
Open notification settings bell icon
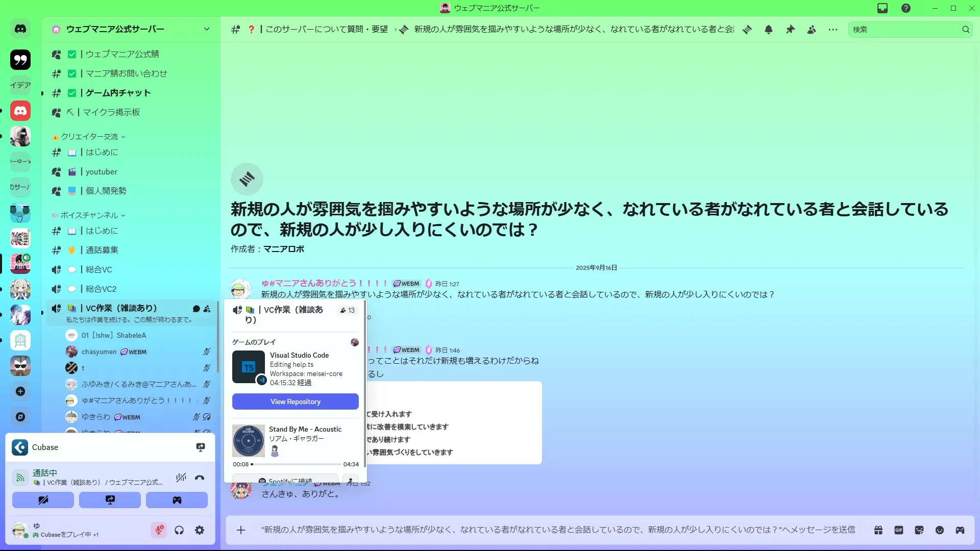point(769,30)
